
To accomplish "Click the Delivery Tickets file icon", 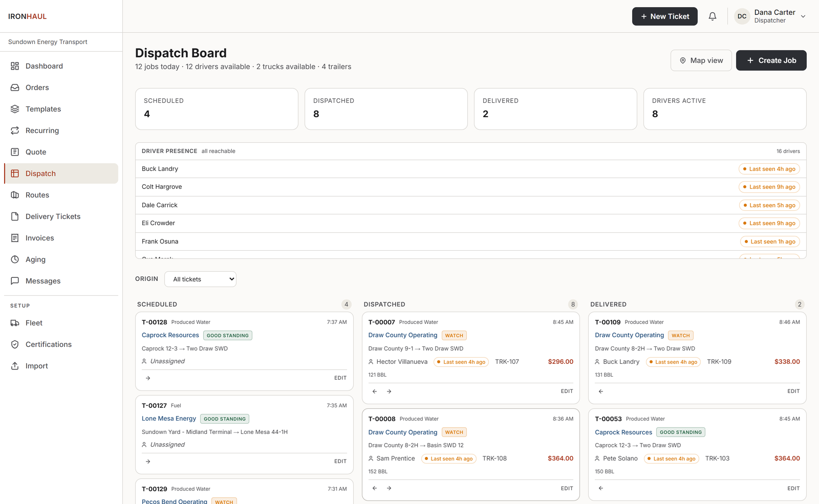I will click(x=15, y=216).
